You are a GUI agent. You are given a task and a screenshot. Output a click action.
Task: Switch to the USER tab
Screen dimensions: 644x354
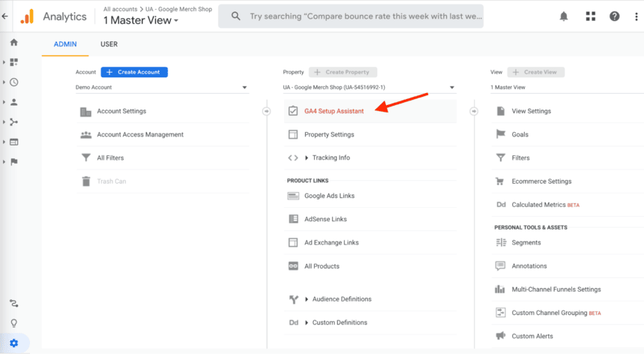click(x=109, y=44)
